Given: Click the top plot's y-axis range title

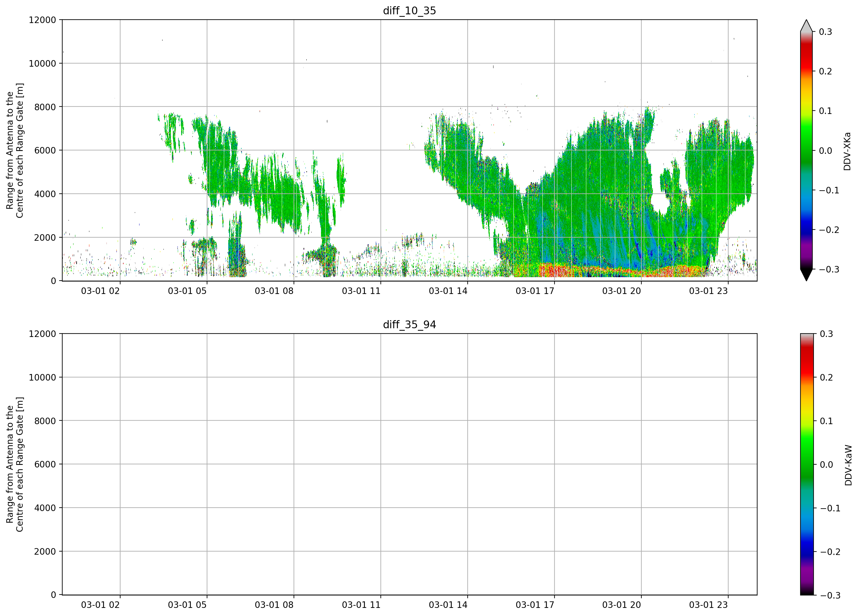Looking at the screenshot, I should (x=15, y=150).
